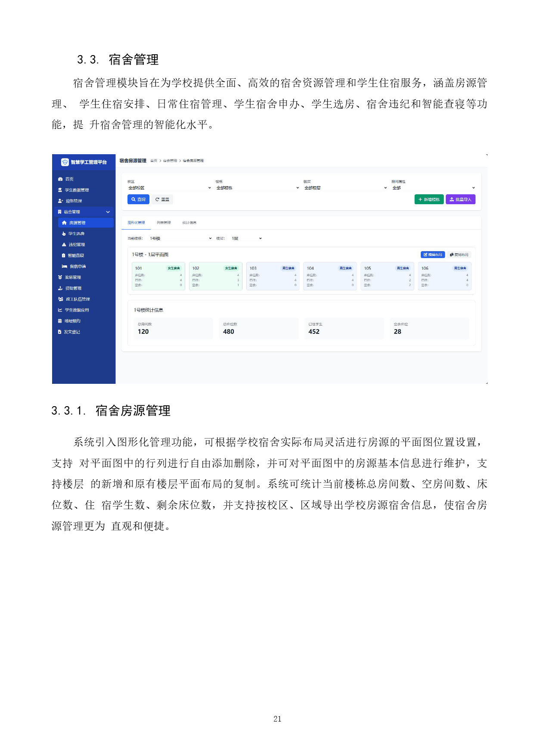Viewport: 534px width, 756px height.
Task: Click room 101's 女生宿舍 tag
Action: (x=174, y=268)
